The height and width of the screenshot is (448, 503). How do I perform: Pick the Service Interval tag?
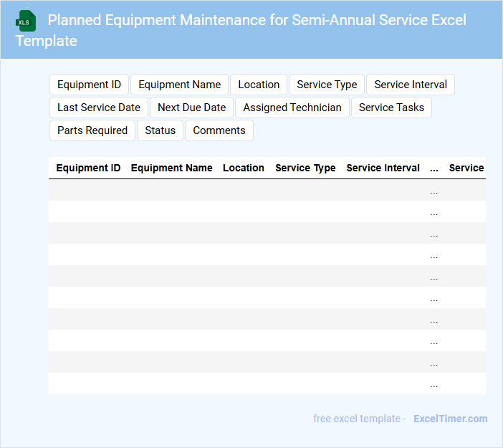coord(411,85)
